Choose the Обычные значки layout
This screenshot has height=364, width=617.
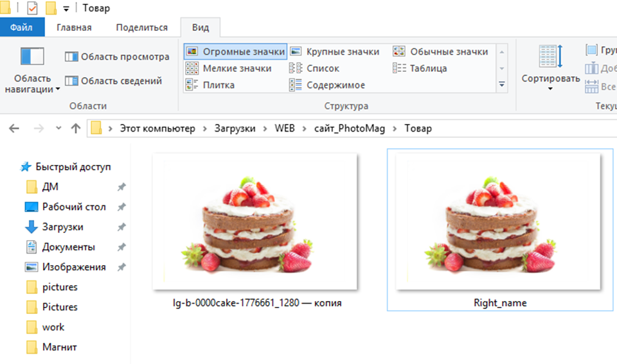pyautogui.click(x=440, y=51)
